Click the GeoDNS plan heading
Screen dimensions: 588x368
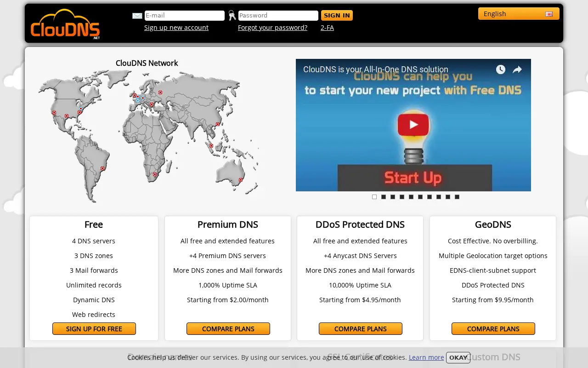point(493,224)
